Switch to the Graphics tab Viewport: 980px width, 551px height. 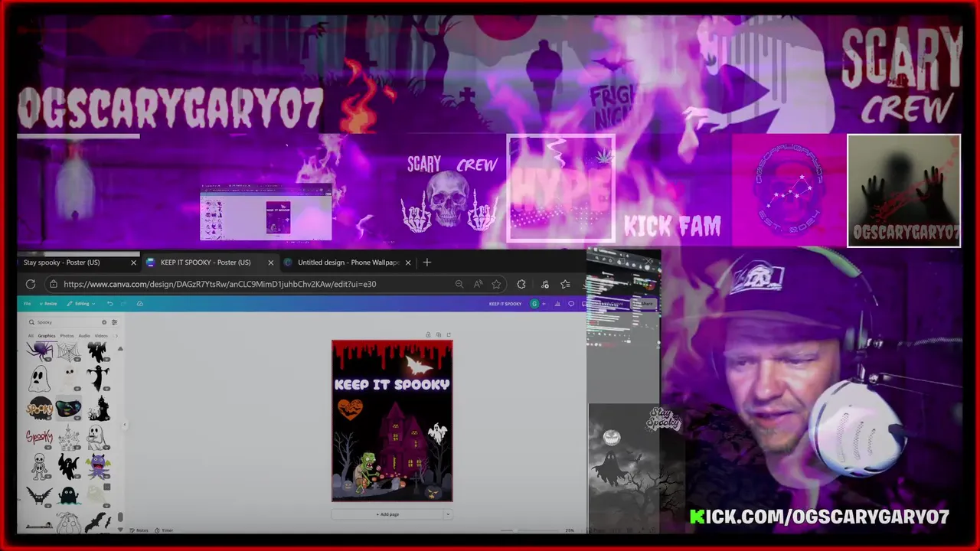(x=47, y=336)
